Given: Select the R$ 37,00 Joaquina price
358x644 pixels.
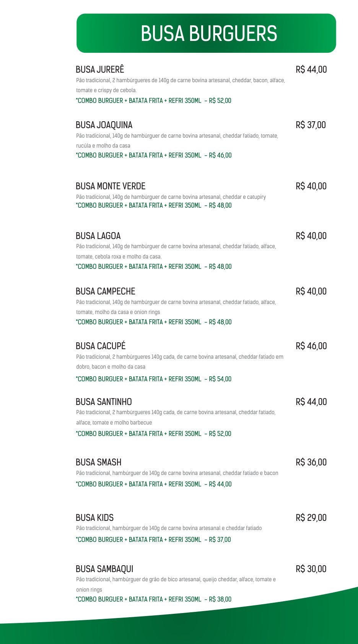Looking at the screenshot, I should point(311,125).
